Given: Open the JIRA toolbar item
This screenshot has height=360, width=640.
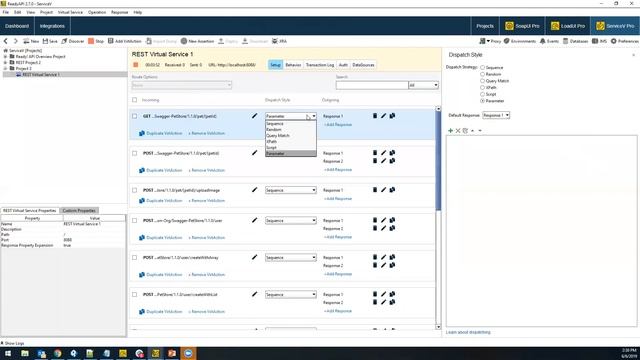Looking at the screenshot, I should coord(280,41).
